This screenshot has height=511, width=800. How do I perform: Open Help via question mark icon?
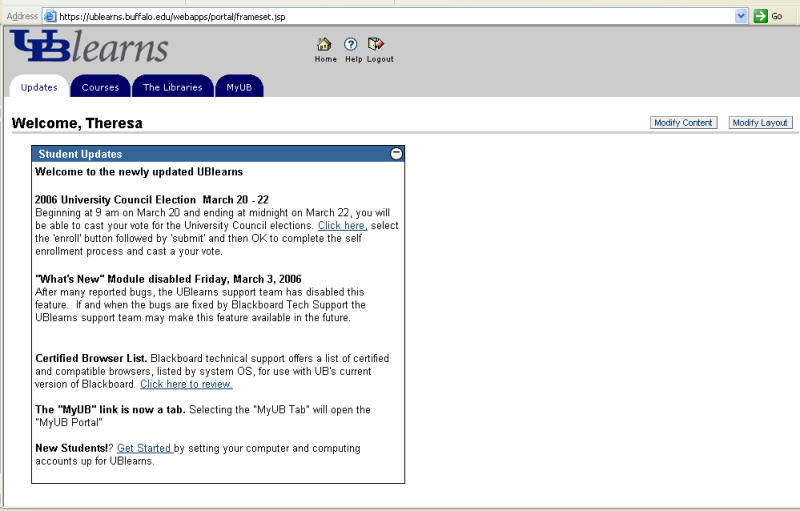(351, 44)
